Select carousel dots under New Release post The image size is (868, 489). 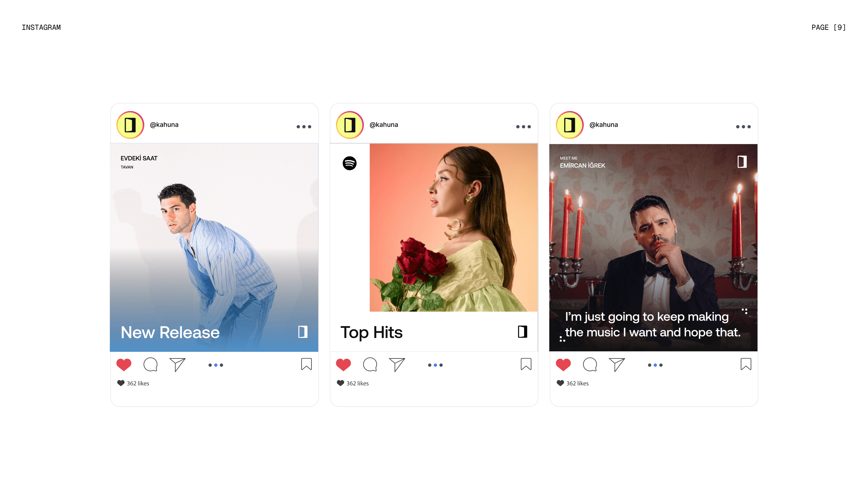pos(216,365)
